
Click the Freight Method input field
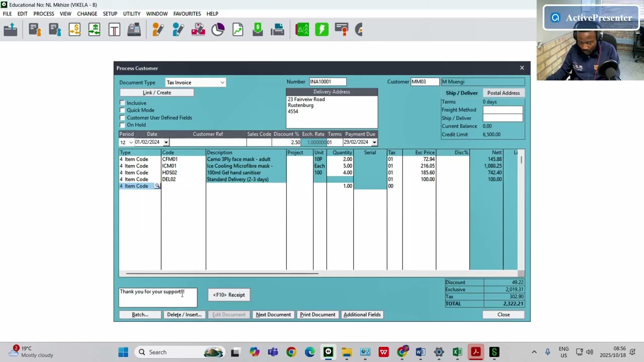tap(503, 110)
